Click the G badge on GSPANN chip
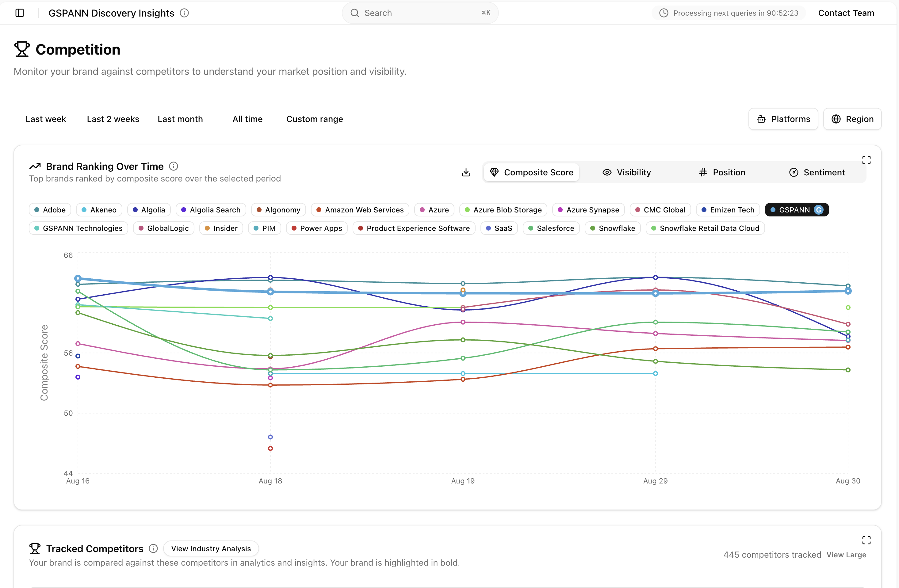899x588 pixels. [x=818, y=210]
